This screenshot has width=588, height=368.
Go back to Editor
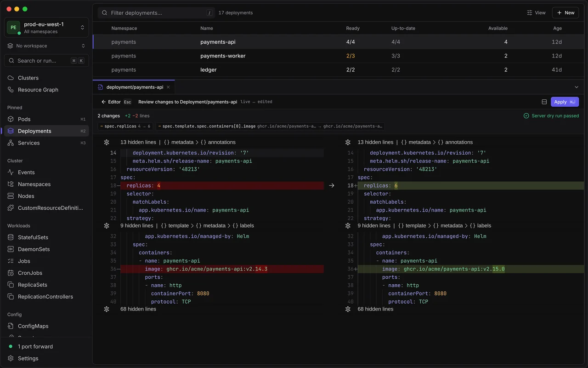(x=116, y=102)
